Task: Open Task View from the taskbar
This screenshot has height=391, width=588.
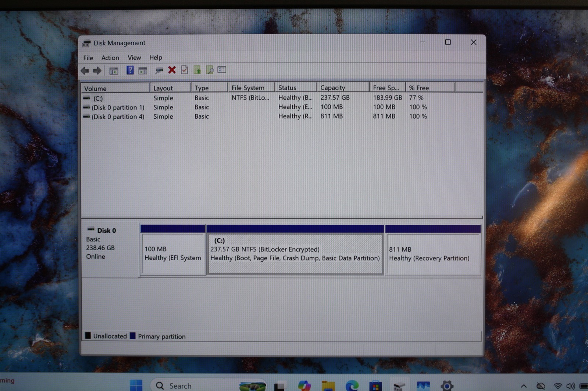Action: pos(279,386)
